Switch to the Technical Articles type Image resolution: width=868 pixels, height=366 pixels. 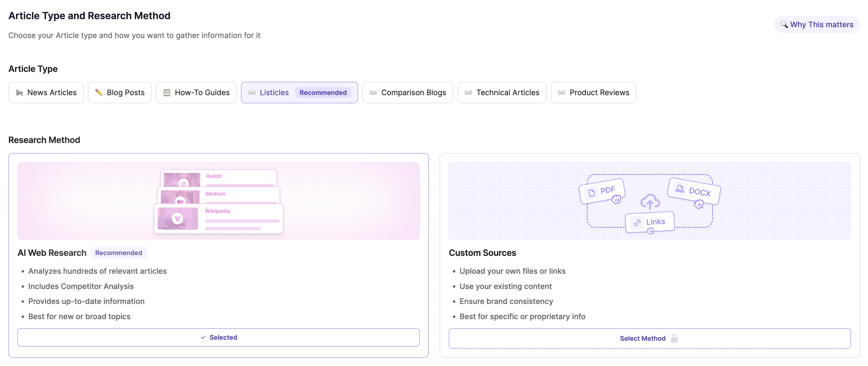502,92
